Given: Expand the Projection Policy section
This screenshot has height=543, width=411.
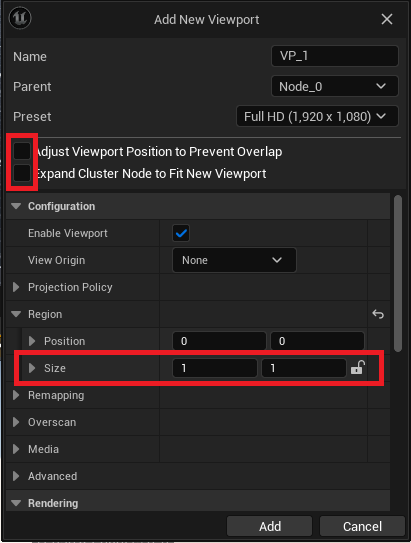Looking at the screenshot, I should click(x=16, y=287).
